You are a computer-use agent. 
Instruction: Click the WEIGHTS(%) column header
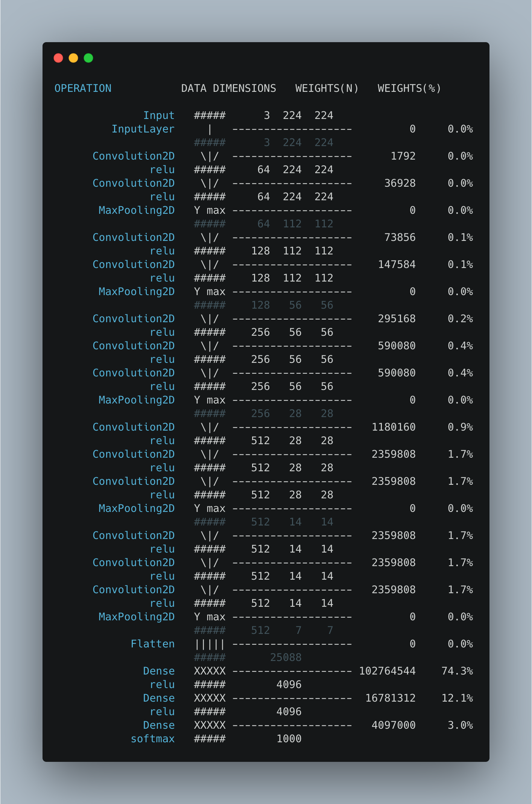pos(409,88)
